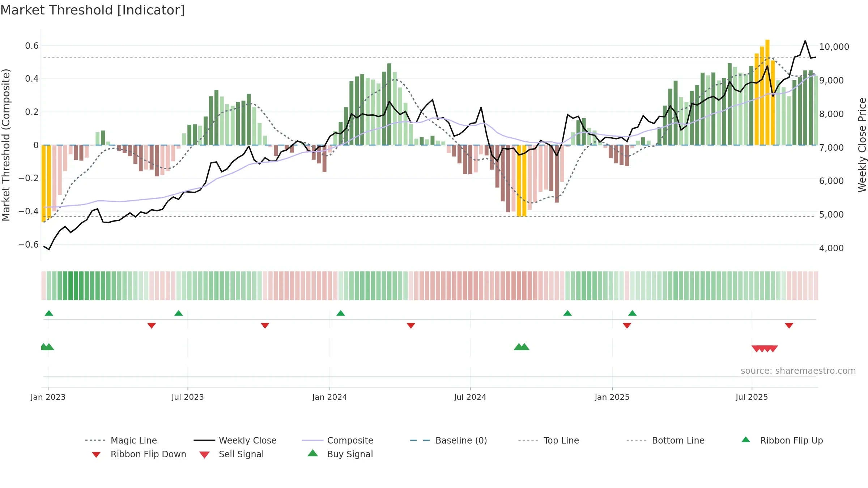
Task: Select the Jul 2025 x-axis label
Action: point(752,397)
